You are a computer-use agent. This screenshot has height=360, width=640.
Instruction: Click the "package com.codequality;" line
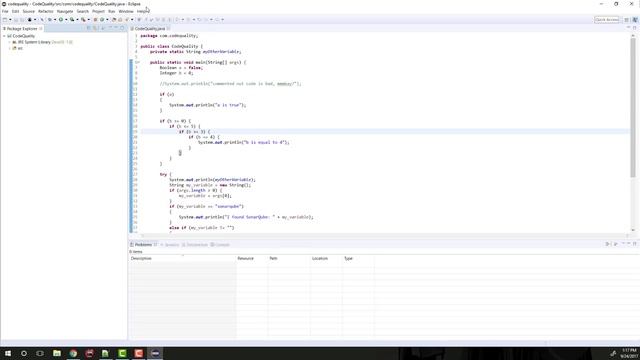[x=169, y=36]
